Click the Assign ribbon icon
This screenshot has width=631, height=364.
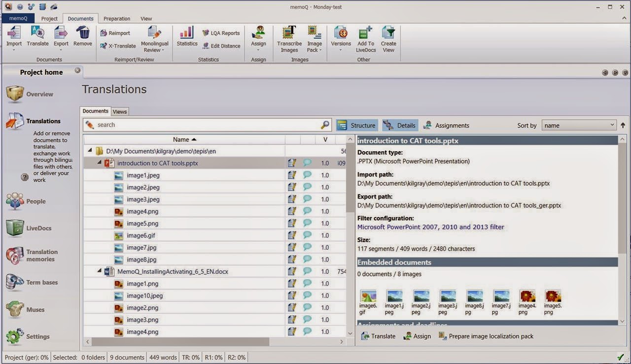(258, 33)
